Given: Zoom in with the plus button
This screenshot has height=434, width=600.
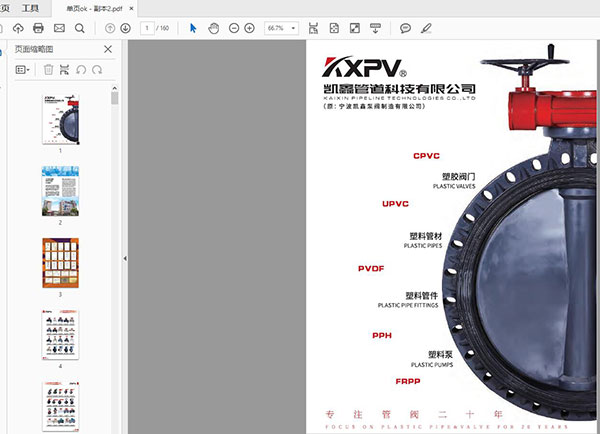Looking at the screenshot, I should tap(249, 28).
